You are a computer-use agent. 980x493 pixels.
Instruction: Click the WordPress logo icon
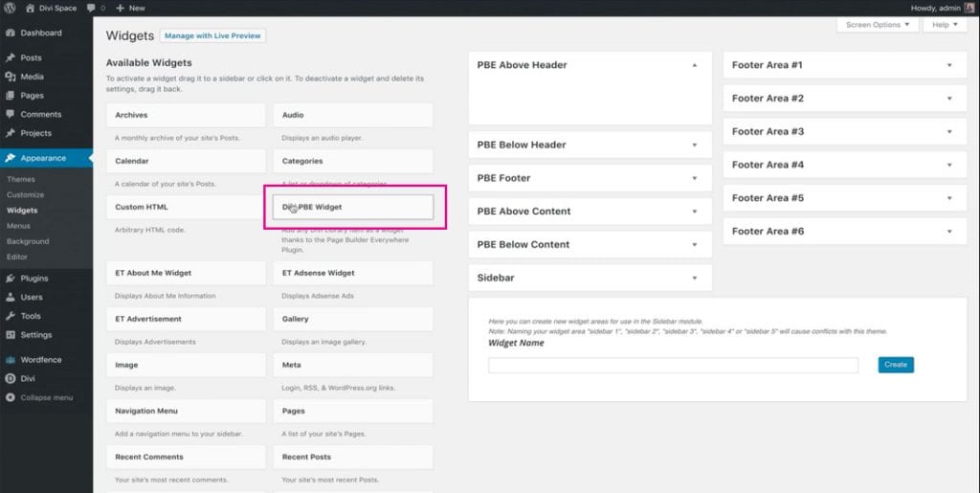[11, 8]
